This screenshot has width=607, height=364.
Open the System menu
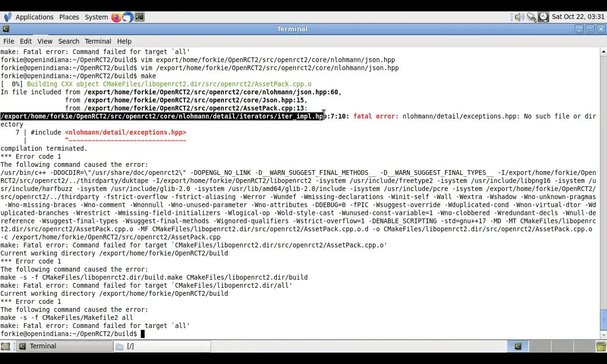tap(96, 17)
